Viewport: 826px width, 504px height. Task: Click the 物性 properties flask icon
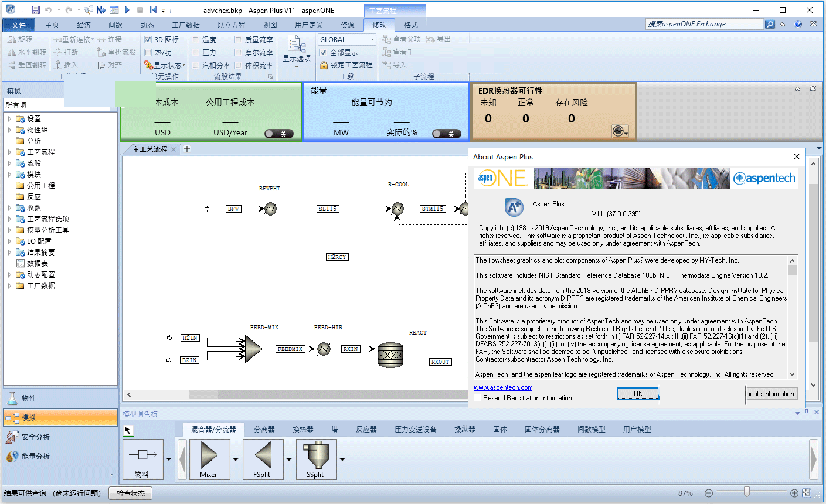click(x=12, y=399)
